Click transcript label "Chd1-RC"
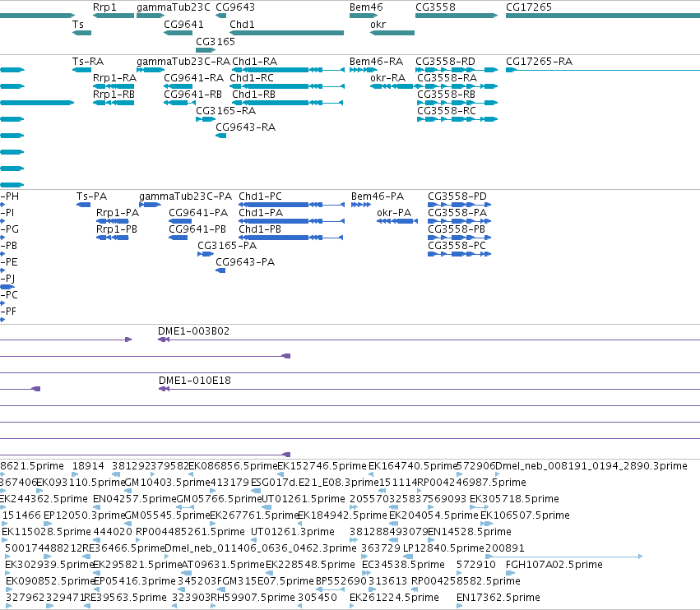Screen dimensions: 700x610 (252, 77)
